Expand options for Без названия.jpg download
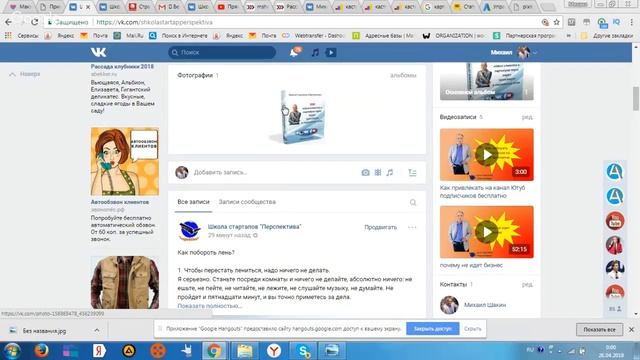640x360 pixels. tap(97, 331)
